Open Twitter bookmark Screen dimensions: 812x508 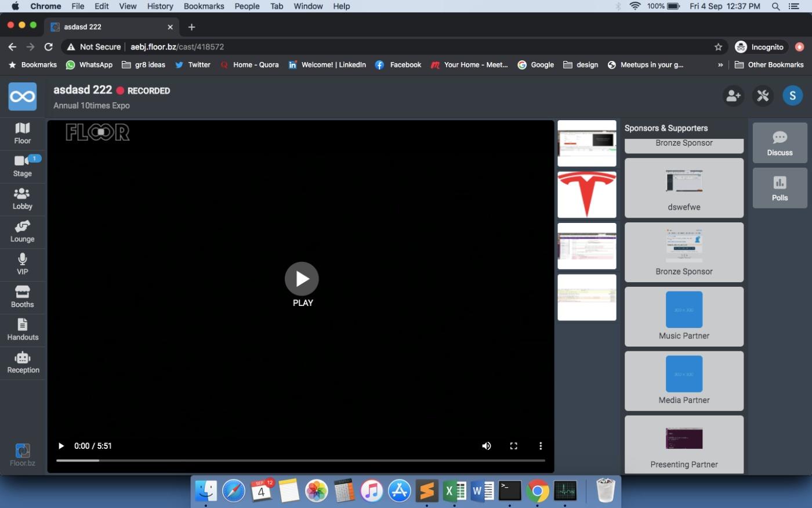point(193,65)
